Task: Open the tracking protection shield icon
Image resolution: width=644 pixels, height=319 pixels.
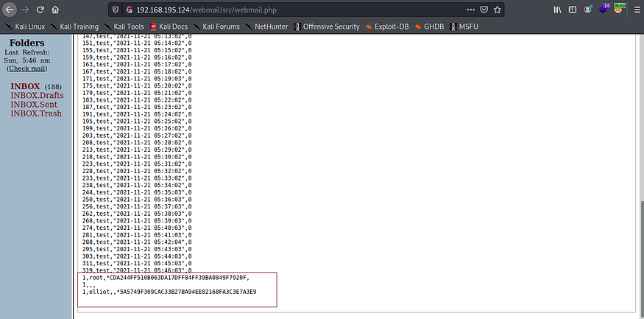Action: point(116,10)
